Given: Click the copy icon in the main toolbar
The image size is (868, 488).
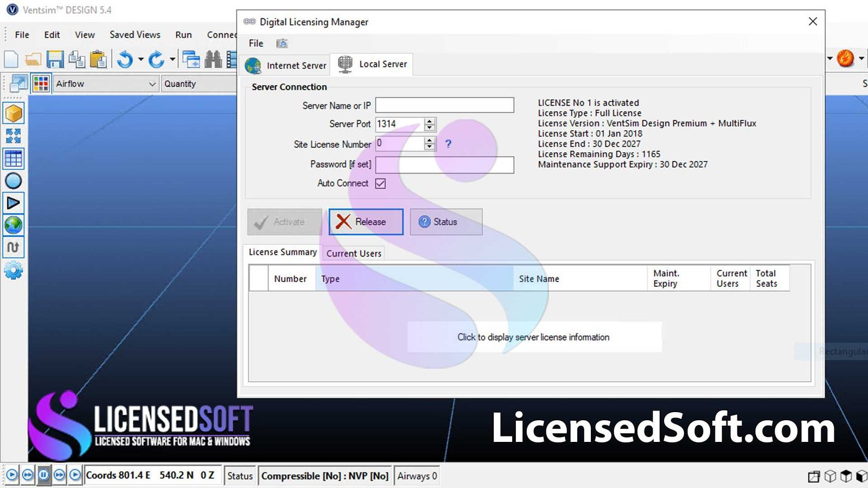Looking at the screenshot, I should click(x=76, y=59).
